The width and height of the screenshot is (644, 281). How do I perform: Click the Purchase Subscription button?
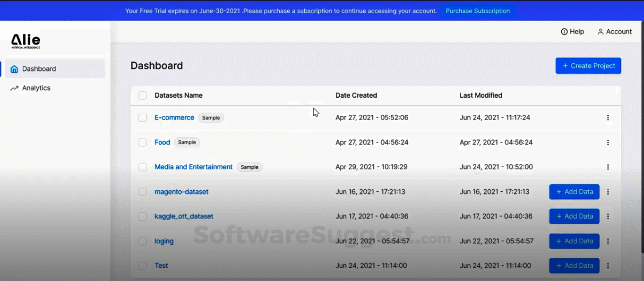pyautogui.click(x=477, y=10)
